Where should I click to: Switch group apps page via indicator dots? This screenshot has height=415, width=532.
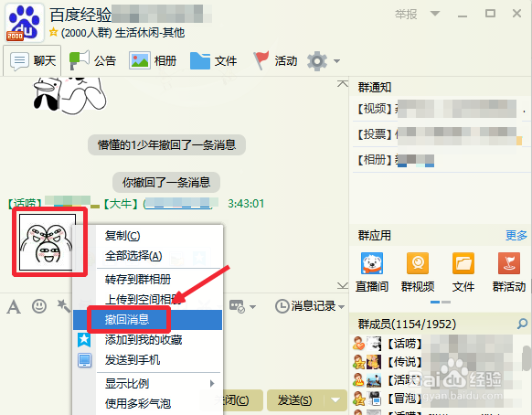[441, 302]
